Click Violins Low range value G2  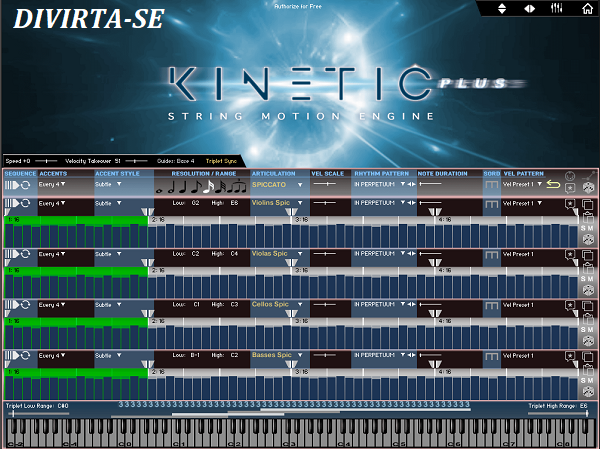point(196,203)
